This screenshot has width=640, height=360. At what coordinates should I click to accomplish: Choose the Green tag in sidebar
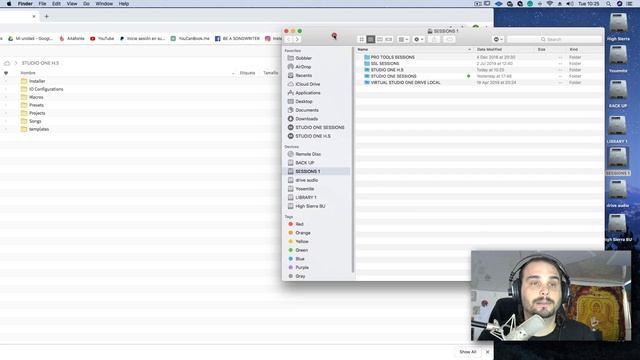(301, 250)
